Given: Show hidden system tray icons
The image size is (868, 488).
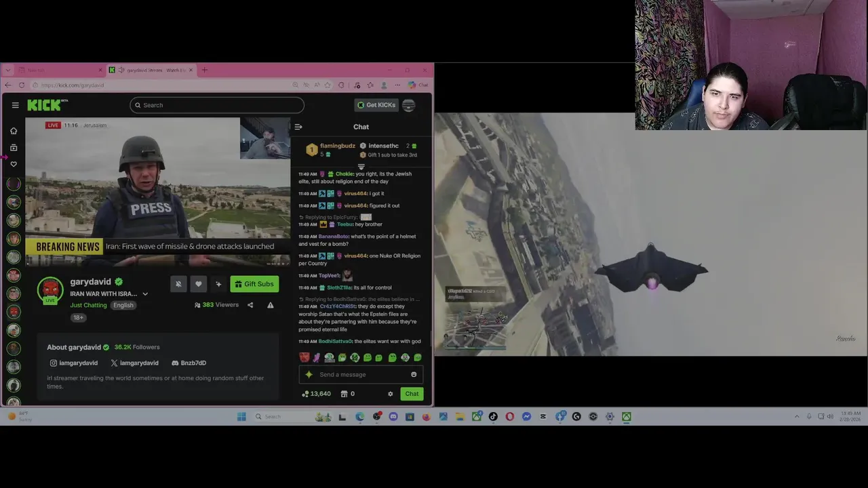Looking at the screenshot, I should click(x=797, y=417).
